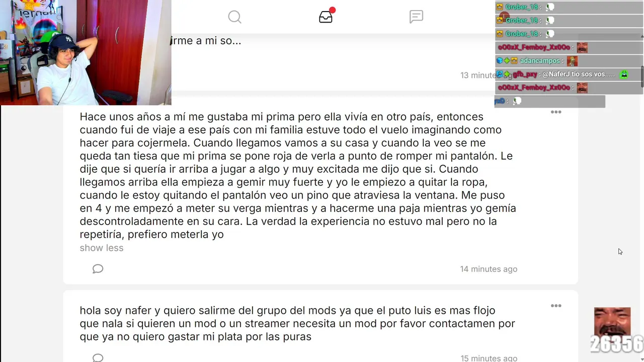The height and width of the screenshot is (362, 644).
Task: Click the emote next to adancampos message
Action: (572, 61)
